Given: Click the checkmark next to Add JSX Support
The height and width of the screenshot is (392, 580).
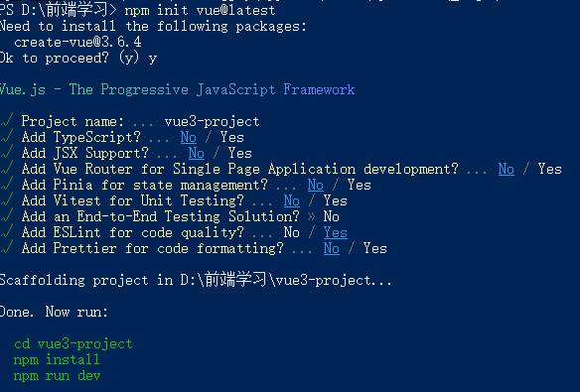Looking at the screenshot, I should (x=7, y=152).
